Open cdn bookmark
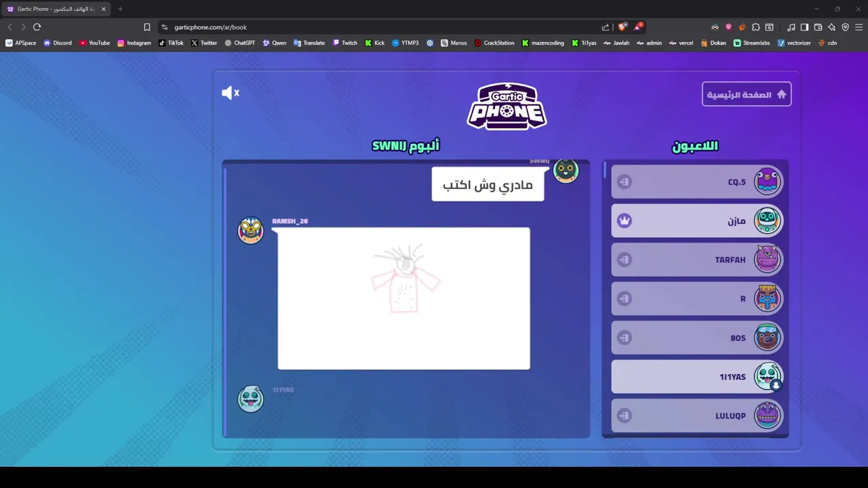868x488 pixels. pyautogui.click(x=827, y=43)
